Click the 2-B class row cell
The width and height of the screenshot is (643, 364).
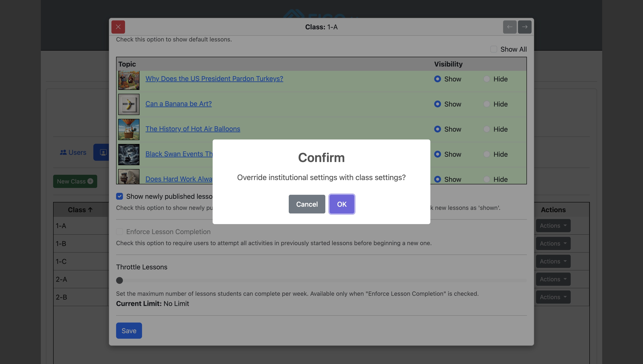(x=81, y=297)
